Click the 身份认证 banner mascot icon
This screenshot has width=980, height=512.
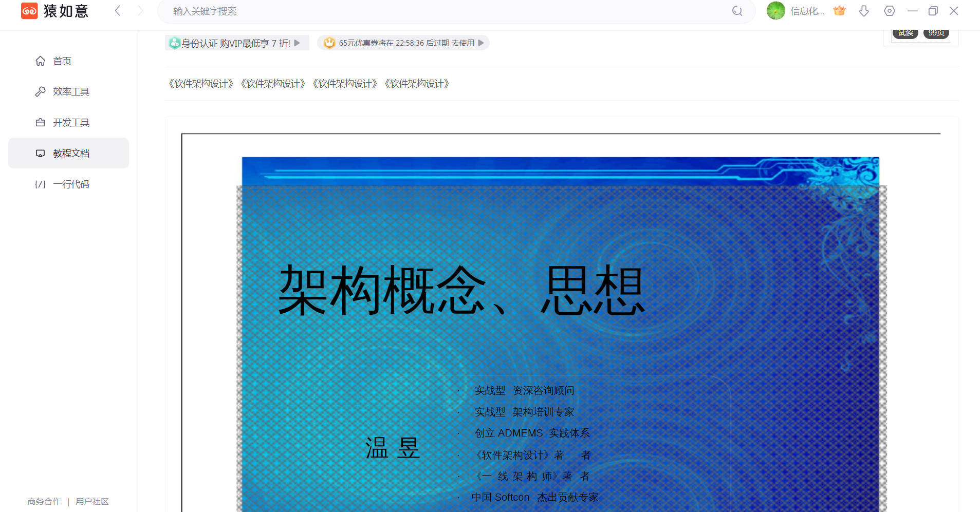(175, 43)
